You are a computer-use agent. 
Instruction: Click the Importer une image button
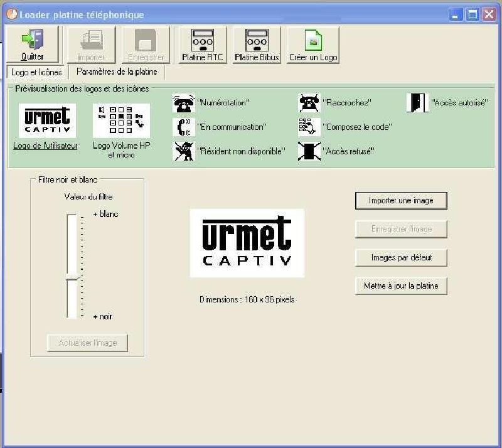[401, 200]
